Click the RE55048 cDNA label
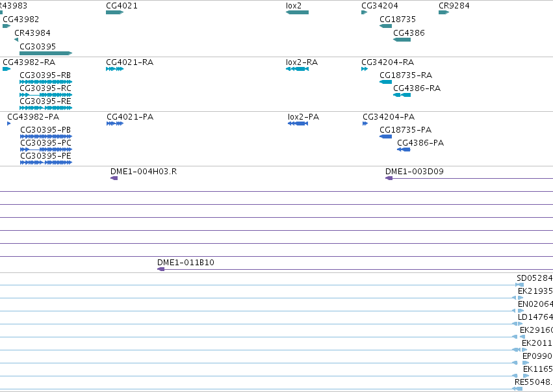 coord(534,382)
